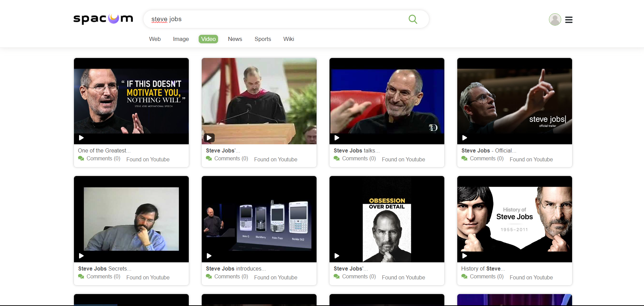Play the 'History of Steve' video
Viewport: 644px width, 306px height.
pyautogui.click(x=465, y=256)
